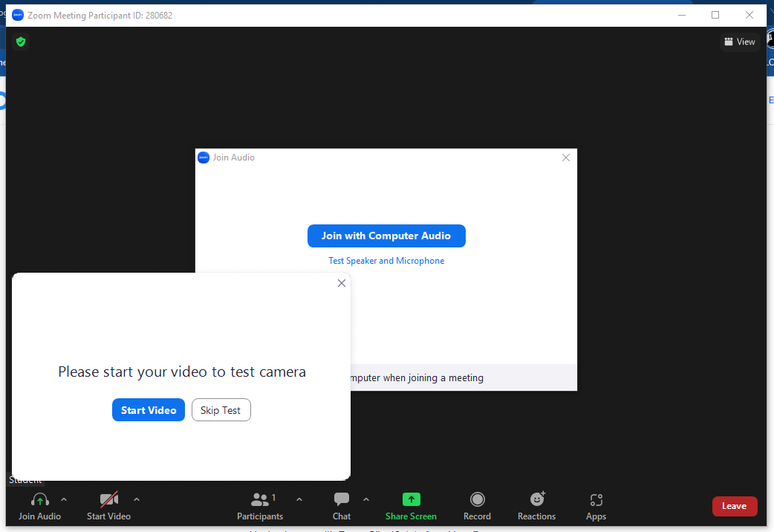Image resolution: width=774 pixels, height=532 pixels.
Task: Open the Participants panel
Action: (x=260, y=506)
